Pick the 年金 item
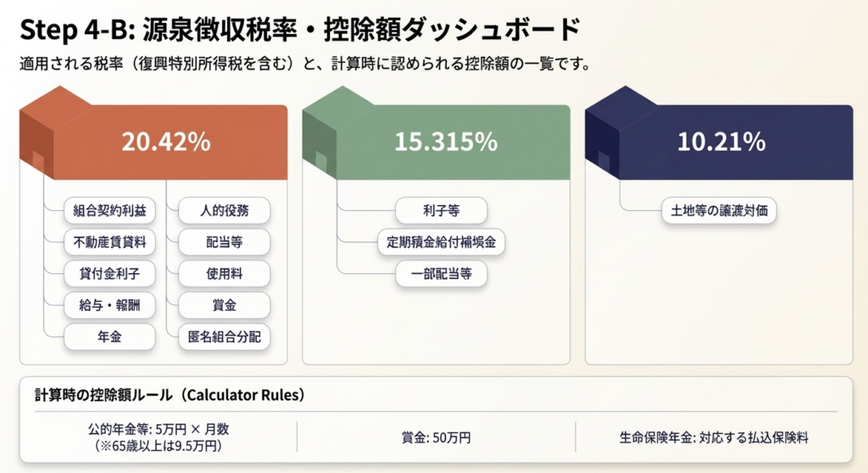The height and width of the screenshot is (473, 868). 110,337
